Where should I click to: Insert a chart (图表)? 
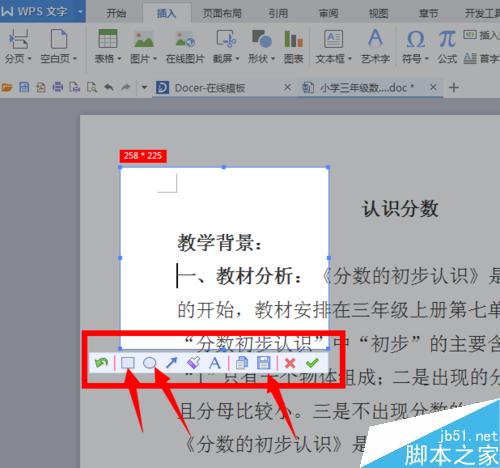click(293, 46)
